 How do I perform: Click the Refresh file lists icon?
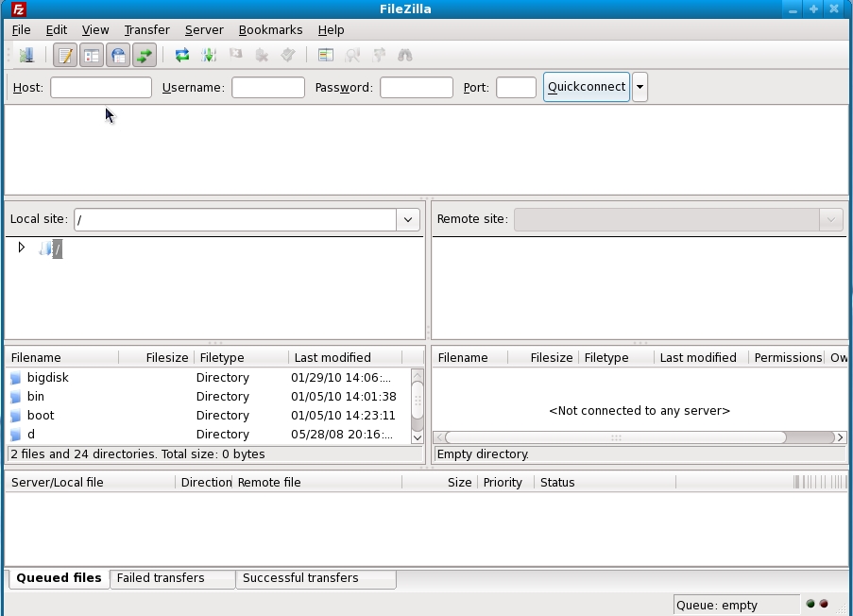click(x=182, y=55)
